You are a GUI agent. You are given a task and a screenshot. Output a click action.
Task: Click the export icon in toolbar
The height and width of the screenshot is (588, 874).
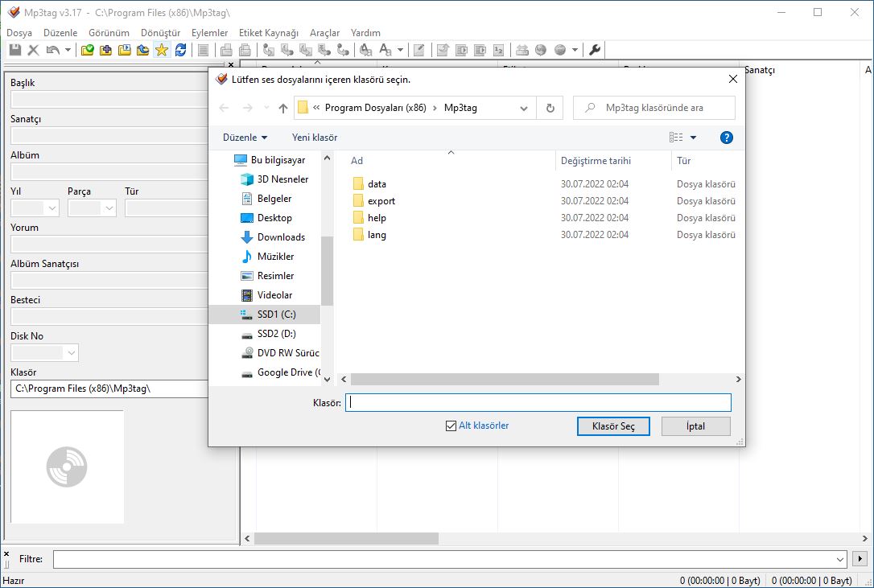tap(443, 50)
